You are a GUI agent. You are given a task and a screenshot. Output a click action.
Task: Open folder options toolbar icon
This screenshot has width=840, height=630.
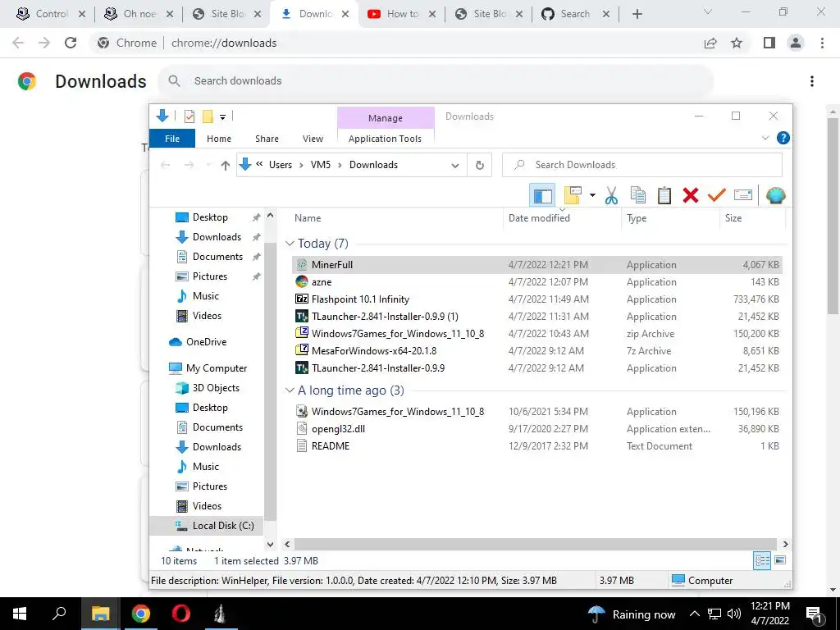pyautogui.click(x=573, y=195)
